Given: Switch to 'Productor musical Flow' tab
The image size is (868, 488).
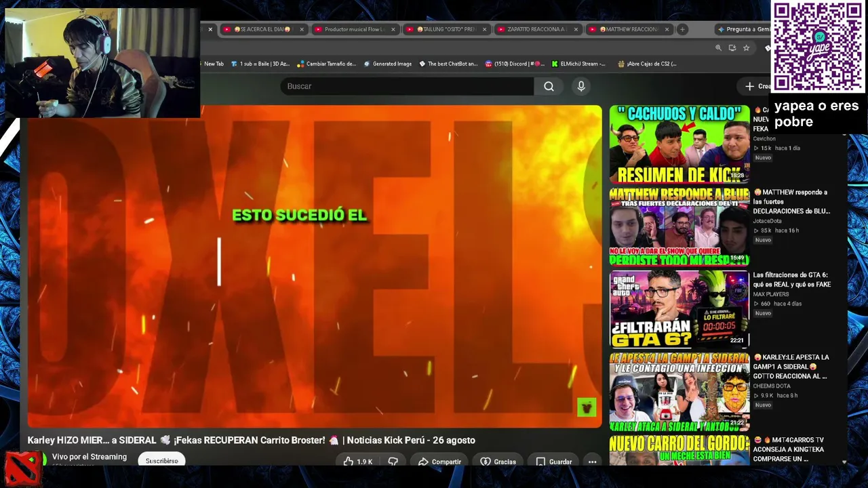Looking at the screenshot, I should click(354, 29).
